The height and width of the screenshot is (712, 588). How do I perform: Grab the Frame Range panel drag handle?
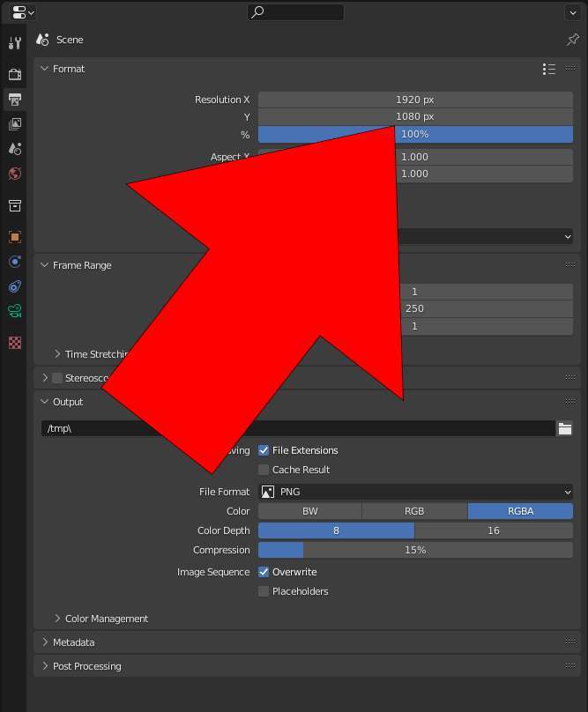[570, 264]
